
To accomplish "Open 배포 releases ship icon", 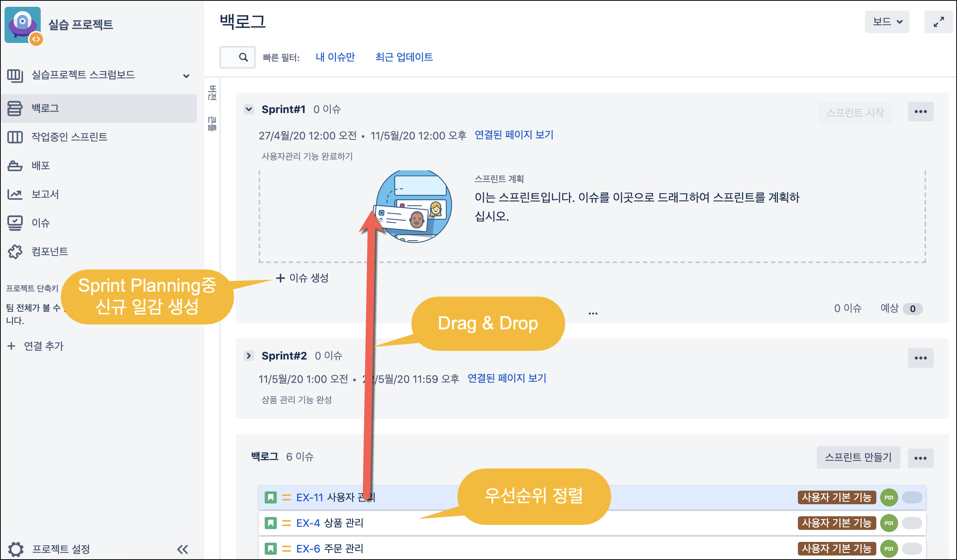I will click(x=15, y=166).
